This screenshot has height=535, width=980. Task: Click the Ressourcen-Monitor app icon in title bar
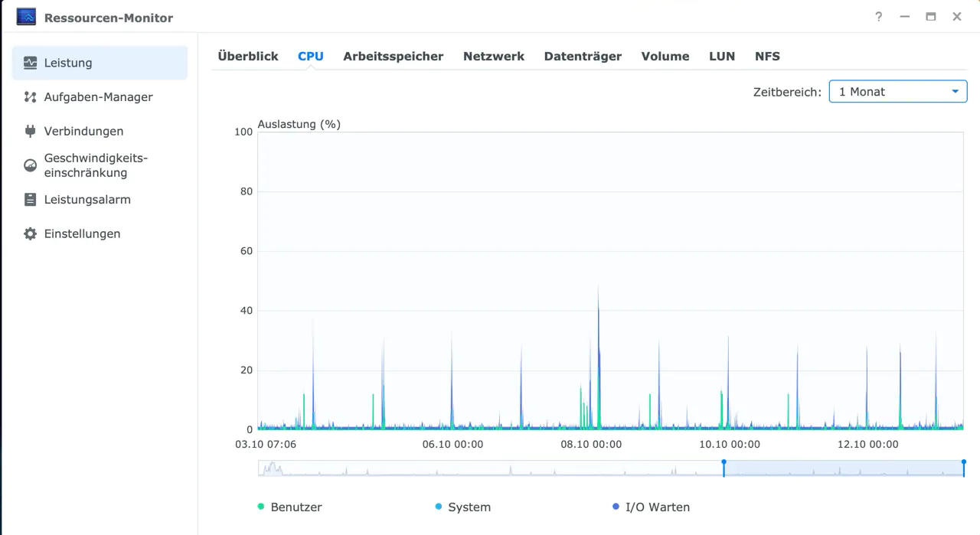(x=26, y=17)
